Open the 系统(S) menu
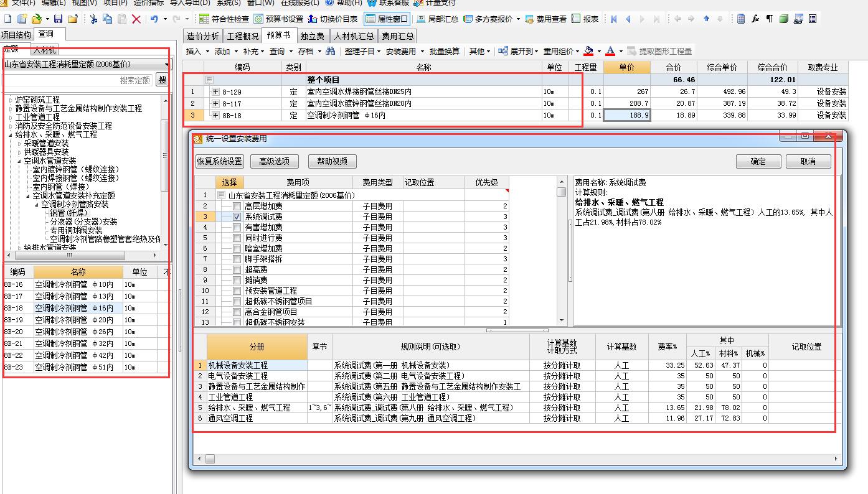The height and width of the screenshot is (494, 868). (229, 2)
